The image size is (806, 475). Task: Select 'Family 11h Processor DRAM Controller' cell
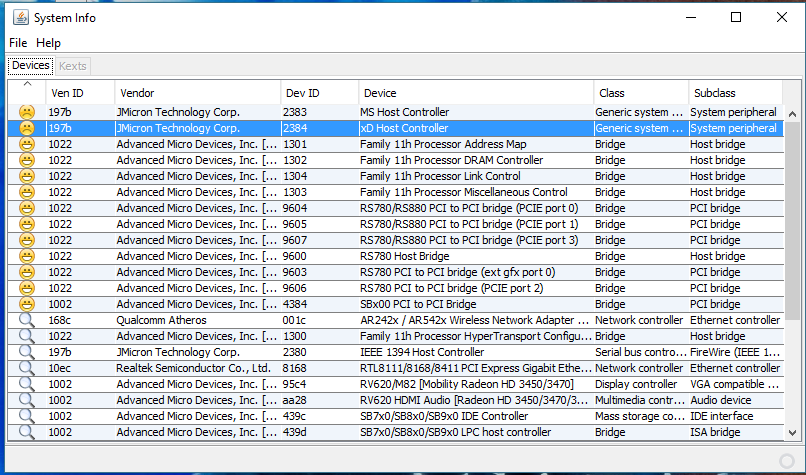coord(477,160)
